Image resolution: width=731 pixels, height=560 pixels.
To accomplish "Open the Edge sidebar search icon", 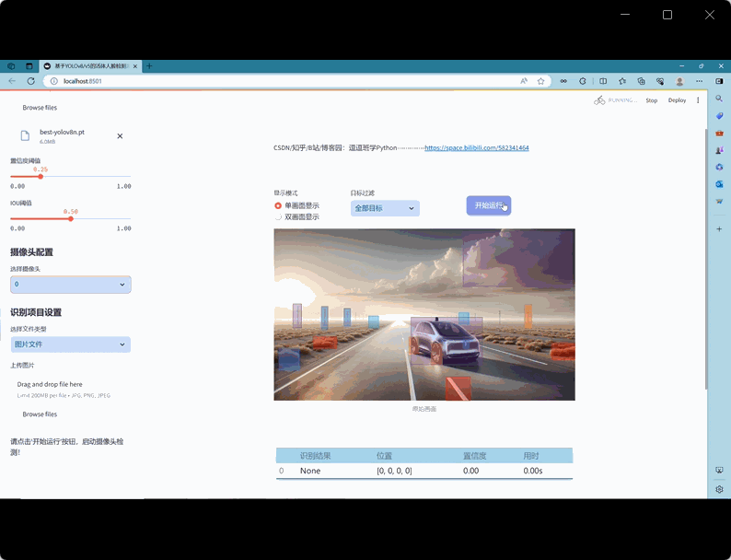I will (x=719, y=99).
